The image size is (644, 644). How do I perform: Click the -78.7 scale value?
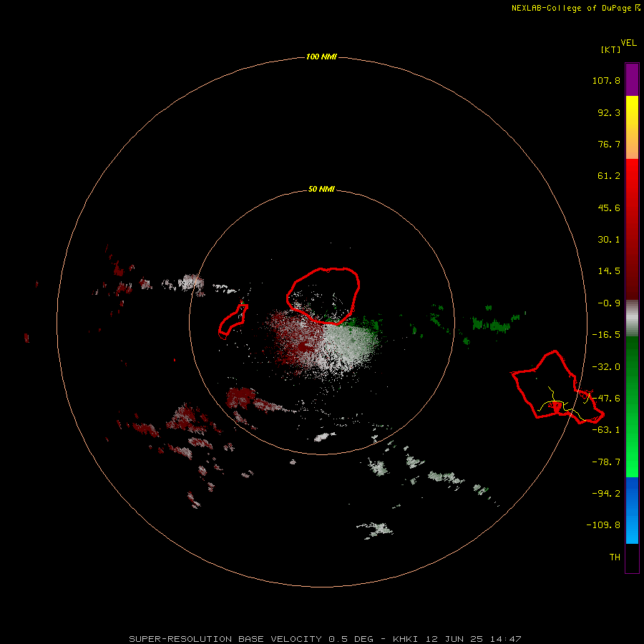pos(606,462)
